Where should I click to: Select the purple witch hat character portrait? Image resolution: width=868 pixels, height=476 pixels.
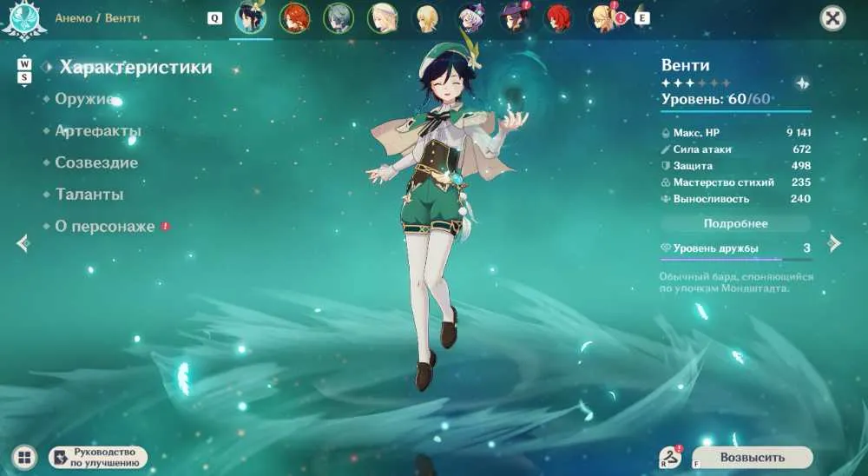(515, 18)
